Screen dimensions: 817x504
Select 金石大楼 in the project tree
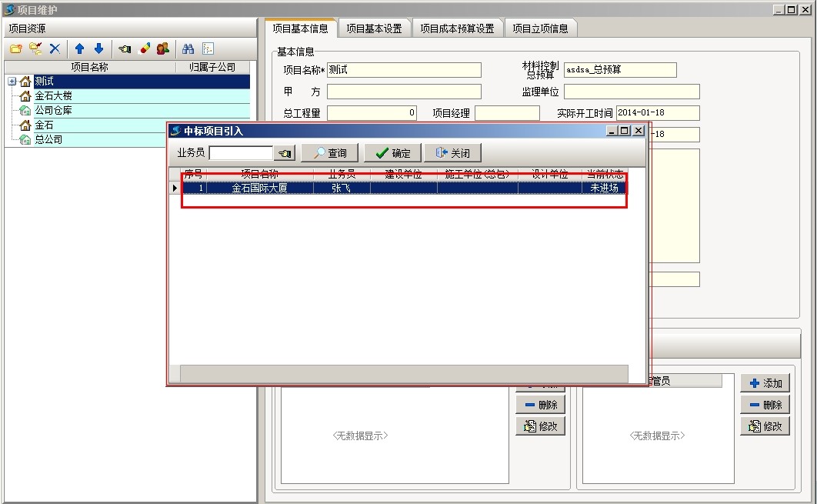click(x=54, y=96)
